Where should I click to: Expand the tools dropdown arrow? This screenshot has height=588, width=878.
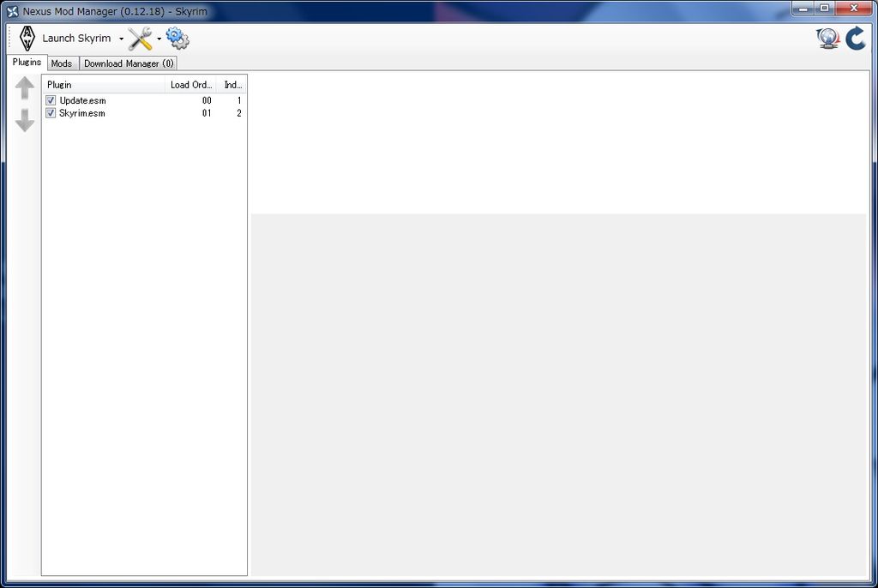pyautogui.click(x=159, y=39)
